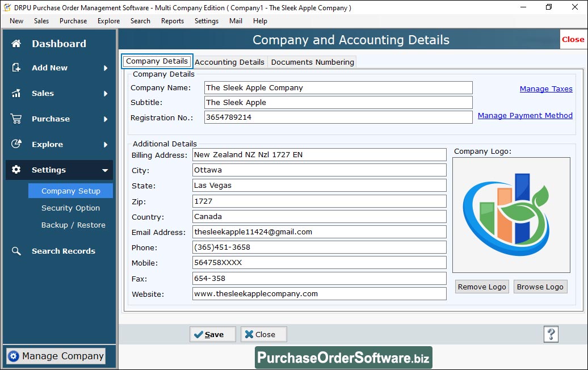This screenshot has height=370, width=588.
Task: Click the Billing Address field
Action: click(319, 154)
